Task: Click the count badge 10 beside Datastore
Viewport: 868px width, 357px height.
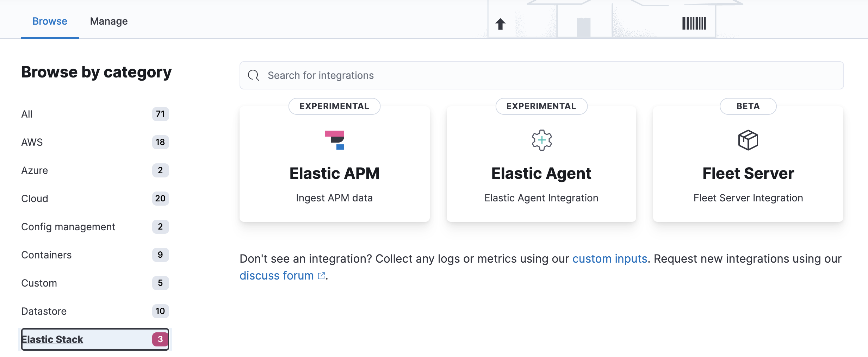Action: (160, 311)
